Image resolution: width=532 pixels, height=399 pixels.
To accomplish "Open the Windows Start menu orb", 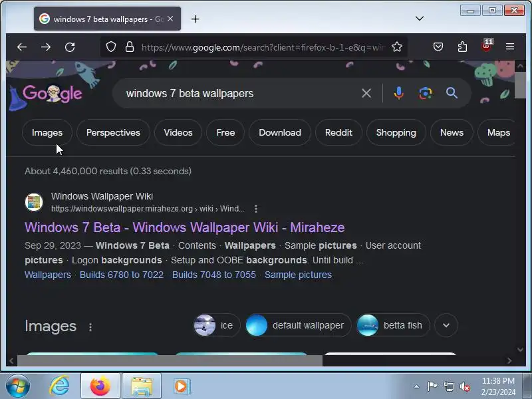I will tap(17, 386).
